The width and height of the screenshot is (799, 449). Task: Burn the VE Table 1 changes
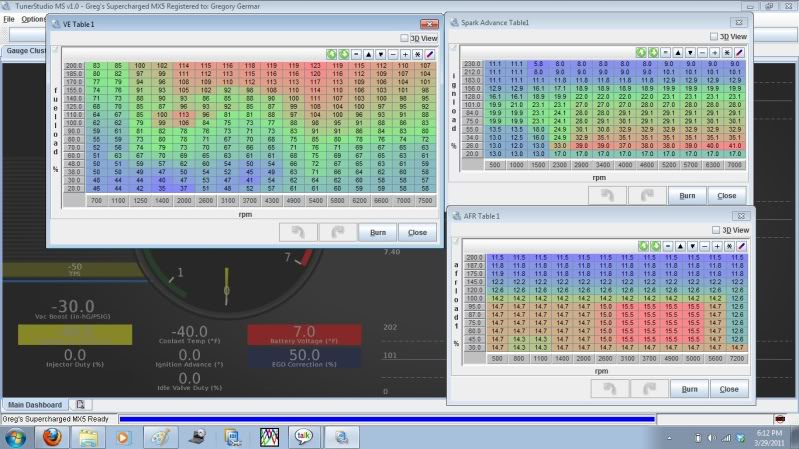click(378, 232)
